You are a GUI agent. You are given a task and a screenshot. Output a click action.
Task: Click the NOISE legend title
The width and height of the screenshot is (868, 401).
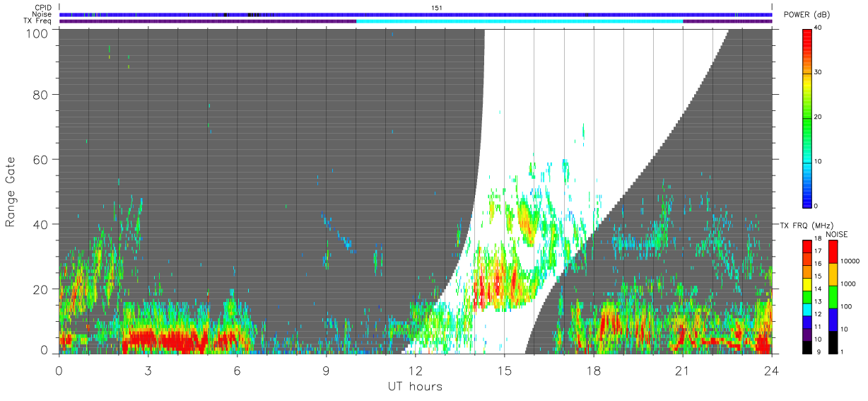[837, 234]
